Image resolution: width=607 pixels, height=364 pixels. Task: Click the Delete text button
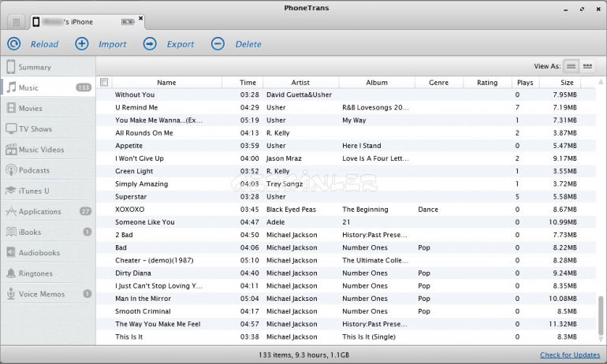click(248, 44)
